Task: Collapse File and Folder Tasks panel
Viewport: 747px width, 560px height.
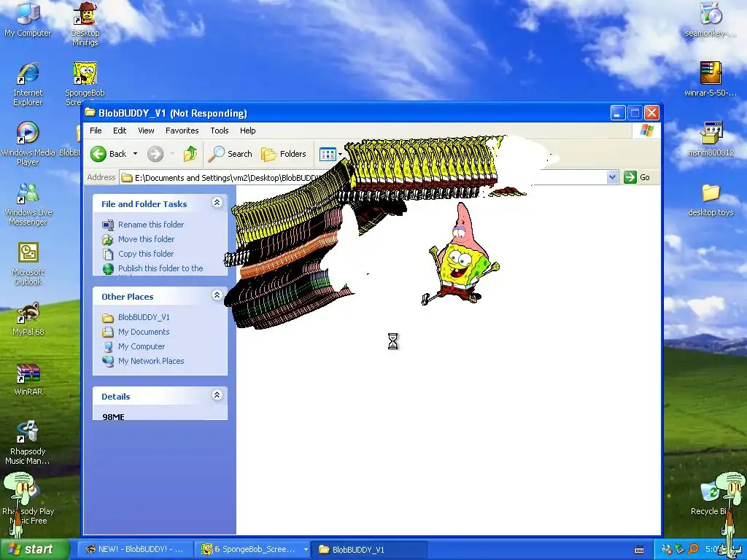Action: coord(217,203)
